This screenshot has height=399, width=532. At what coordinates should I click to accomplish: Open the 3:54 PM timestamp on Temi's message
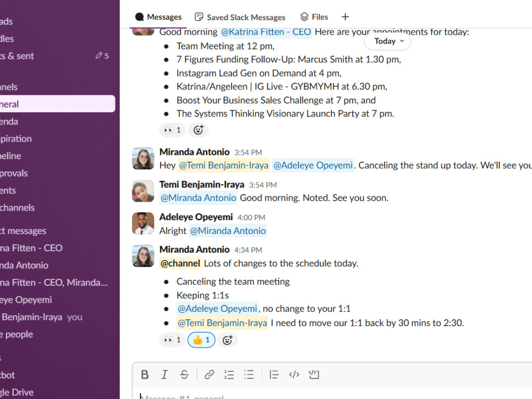[263, 185]
